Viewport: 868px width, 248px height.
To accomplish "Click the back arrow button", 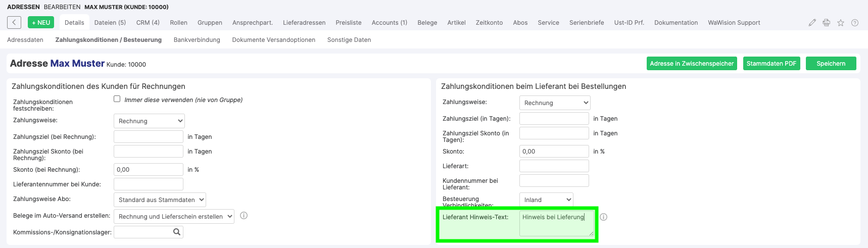I will pyautogui.click(x=14, y=23).
